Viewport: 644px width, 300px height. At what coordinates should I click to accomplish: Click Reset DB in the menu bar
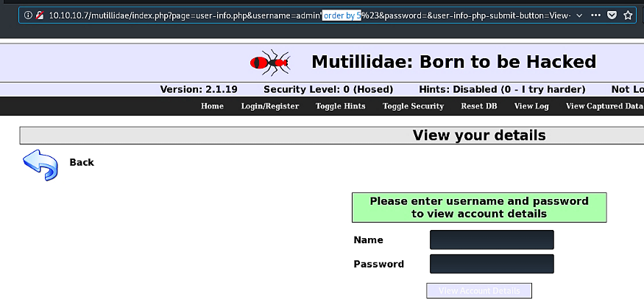tap(479, 106)
